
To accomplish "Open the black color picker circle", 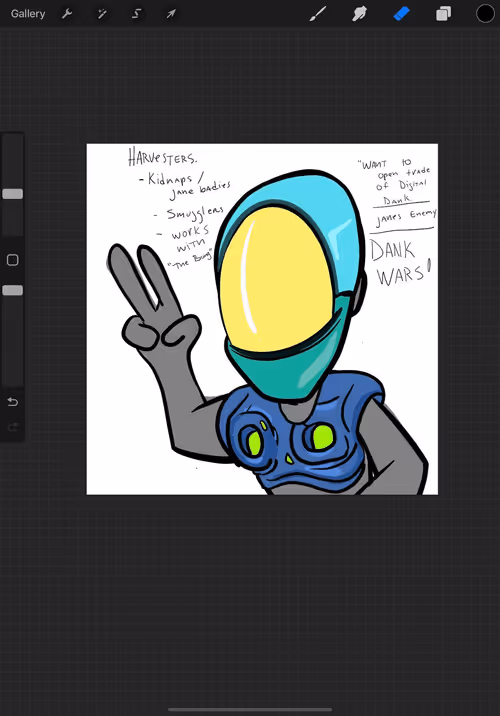I will [x=485, y=14].
